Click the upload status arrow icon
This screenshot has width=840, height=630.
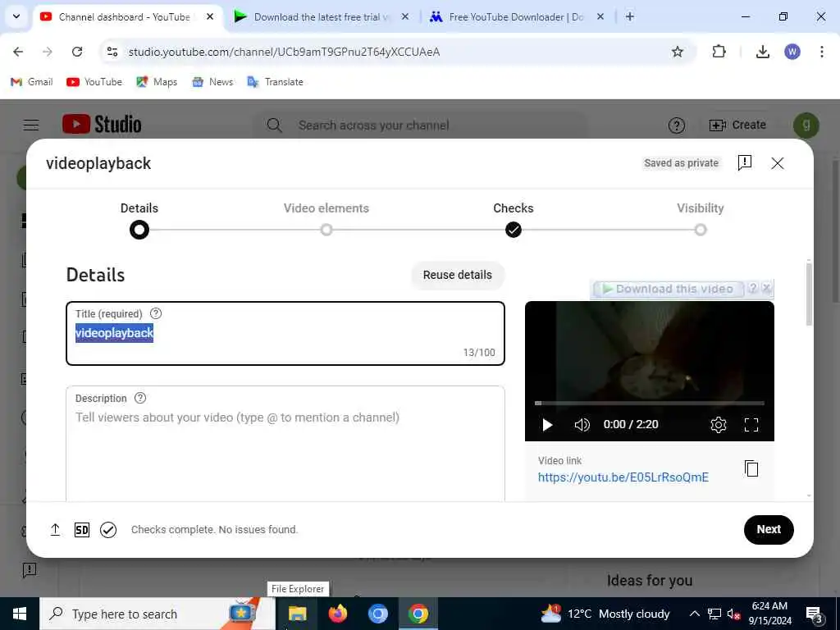pos(55,530)
